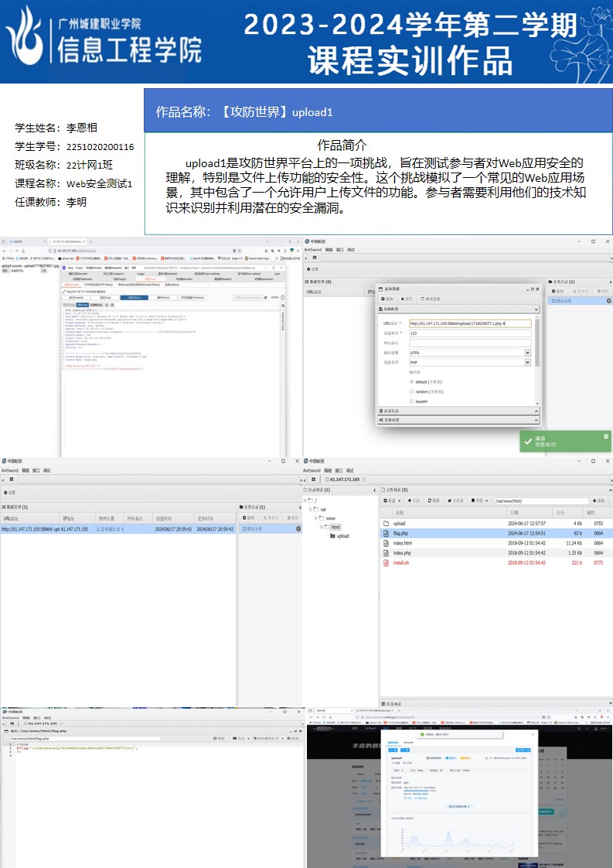Open the PHP connection type dropdown
Image resolution: width=613 pixels, height=868 pixels.
[x=527, y=362]
